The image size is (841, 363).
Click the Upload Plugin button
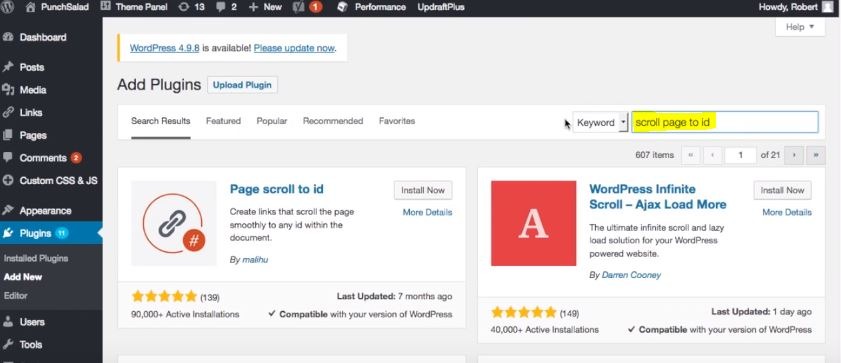pyautogui.click(x=242, y=85)
